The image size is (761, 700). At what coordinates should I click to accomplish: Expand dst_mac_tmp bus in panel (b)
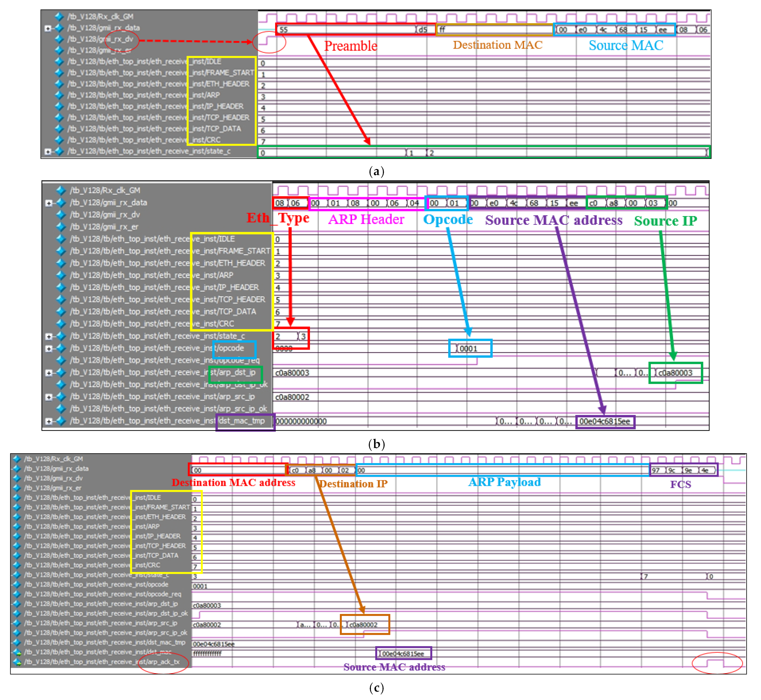tap(49, 421)
